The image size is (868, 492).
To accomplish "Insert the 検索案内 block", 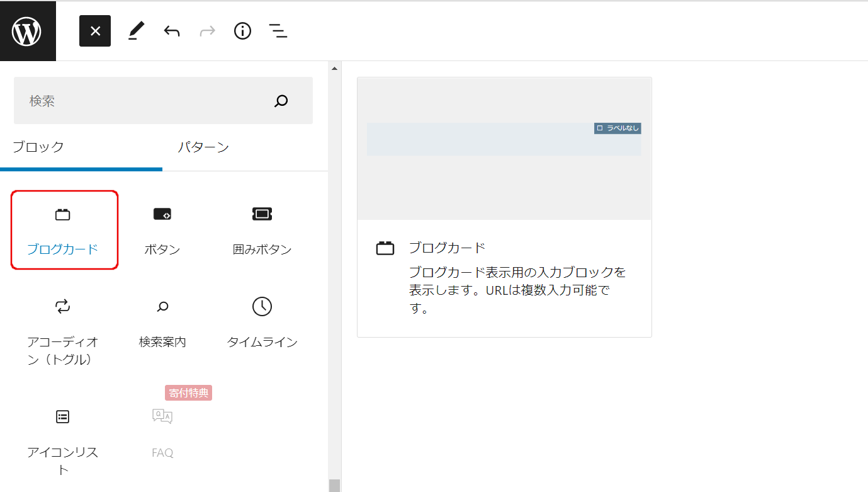I will coord(162,323).
